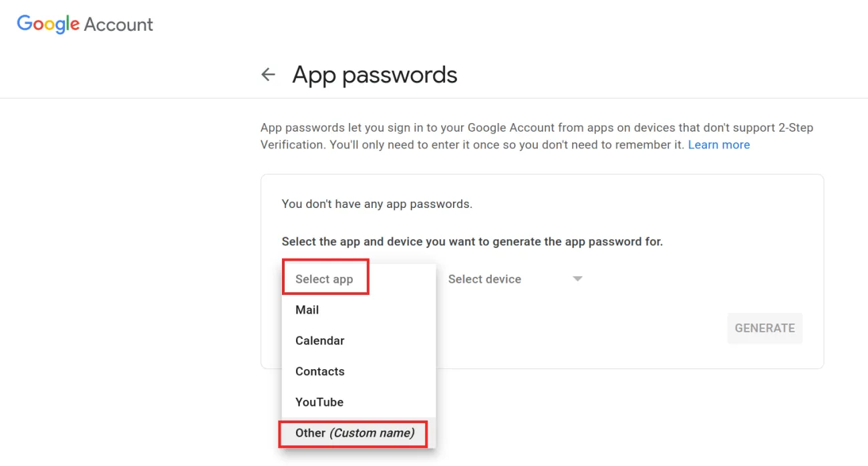
Task: Click the instruction about selecting app and device
Action: (x=472, y=241)
